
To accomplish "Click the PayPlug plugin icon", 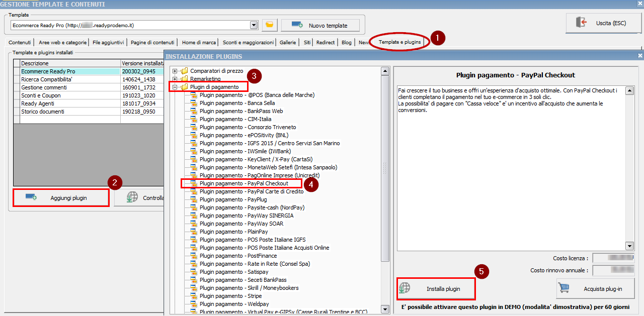I will (x=194, y=199).
